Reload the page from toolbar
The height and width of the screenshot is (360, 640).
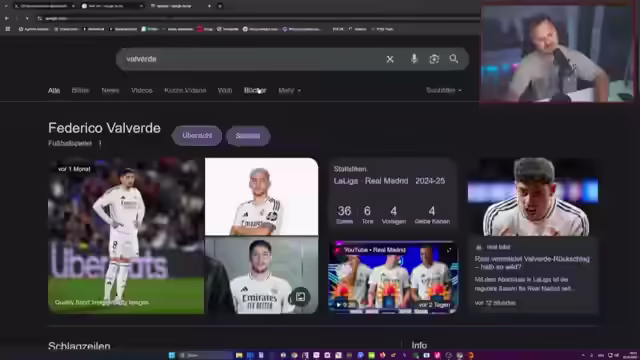click(x=27, y=18)
